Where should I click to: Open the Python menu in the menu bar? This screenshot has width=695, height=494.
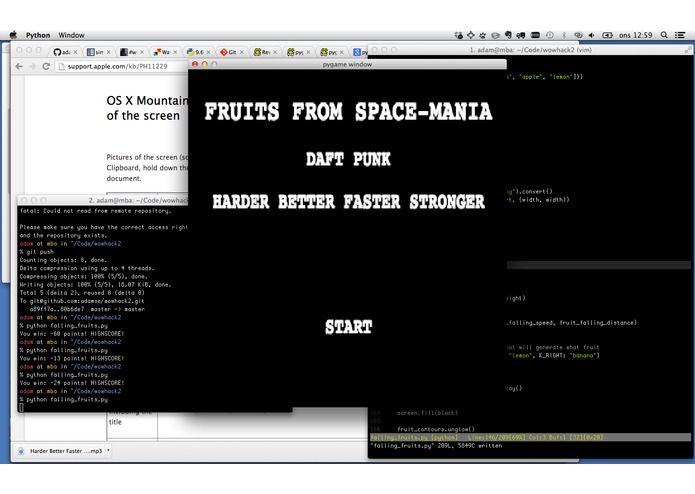[x=38, y=35]
